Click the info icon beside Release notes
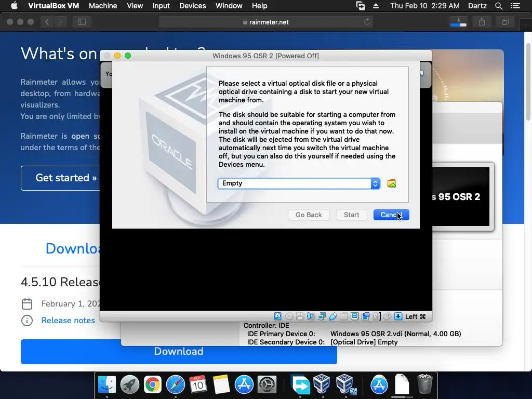The image size is (532, 399). tap(27, 320)
